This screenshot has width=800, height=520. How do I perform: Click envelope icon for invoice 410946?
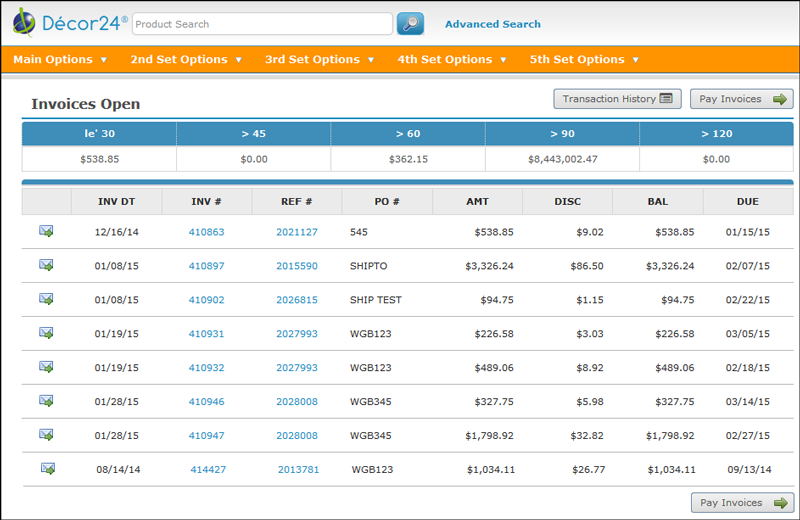pyautogui.click(x=46, y=400)
